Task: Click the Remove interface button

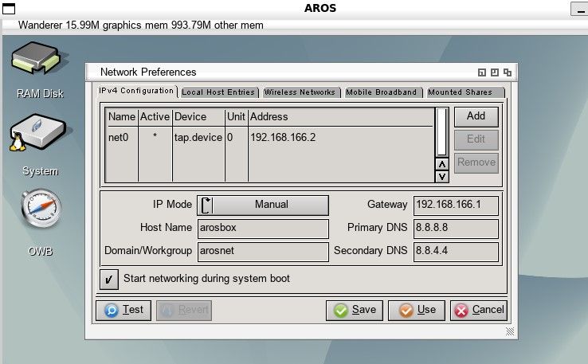Action: tap(476, 162)
